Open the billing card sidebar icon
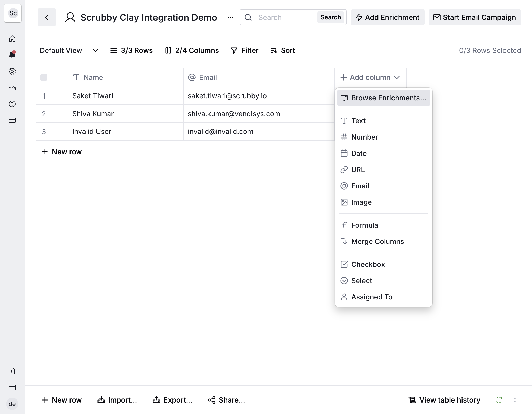532x414 pixels. (12, 388)
